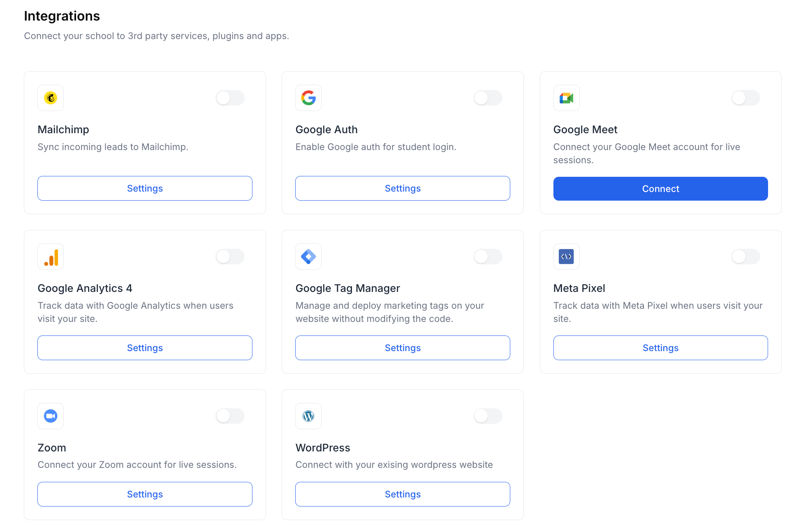810x532 pixels.
Task: Click the Google Auth logo icon
Action: (x=308, y=98)
